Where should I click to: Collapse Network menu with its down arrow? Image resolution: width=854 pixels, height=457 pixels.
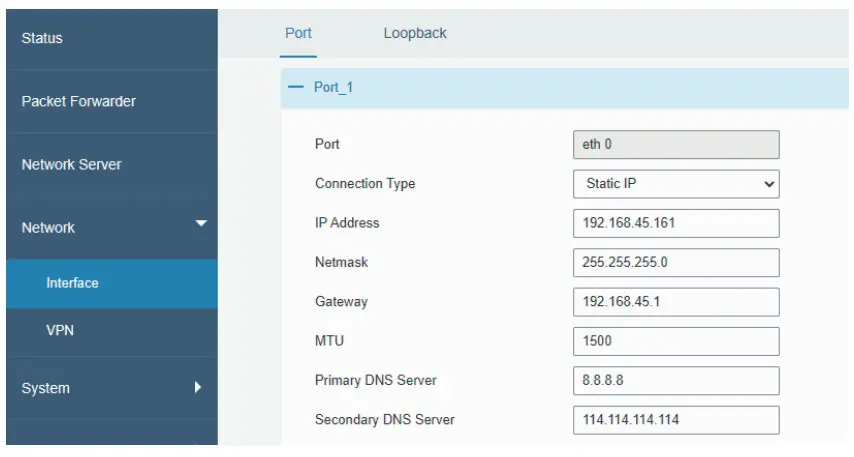click(x=201, y=223)
